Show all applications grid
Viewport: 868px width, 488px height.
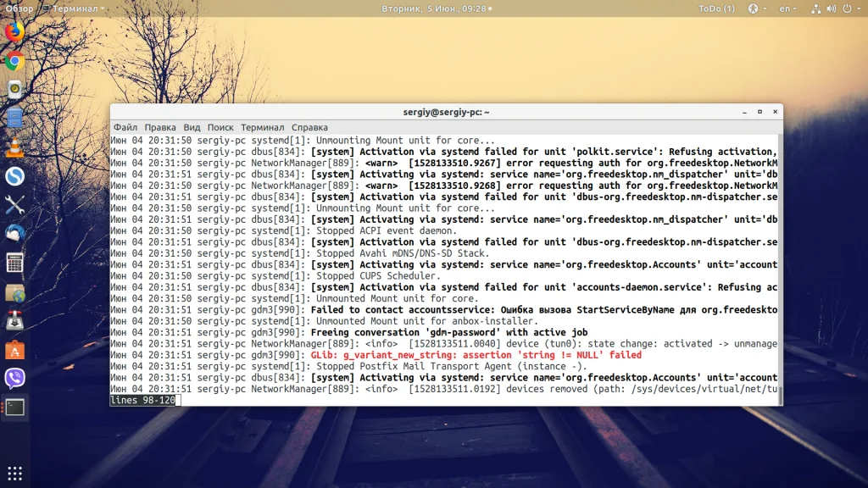tap(15, 474)
